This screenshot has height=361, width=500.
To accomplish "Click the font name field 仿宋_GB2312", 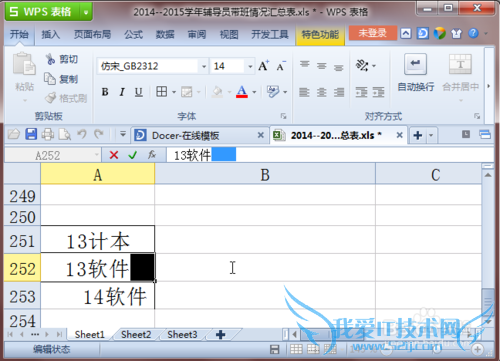I will (x=149, y=66).
